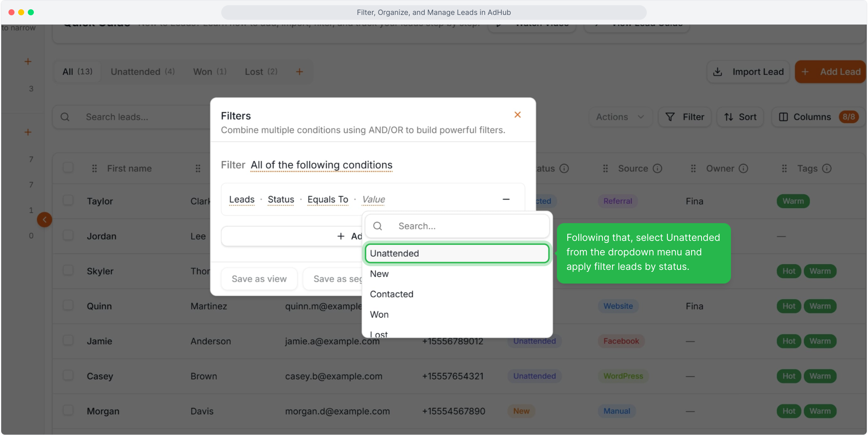Click the Save as view button
Viewport: 868px width, 435px height.
click(259, 279)
